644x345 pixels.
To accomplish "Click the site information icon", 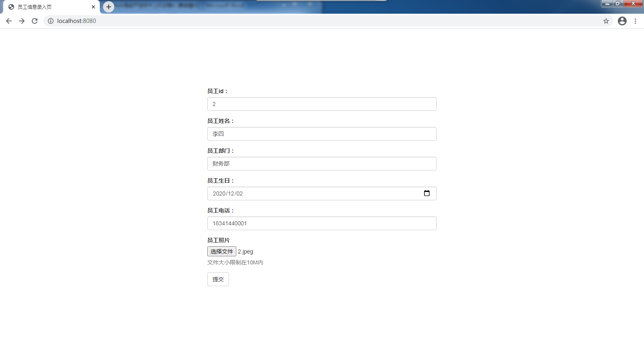I will click(x=51, y=21).
